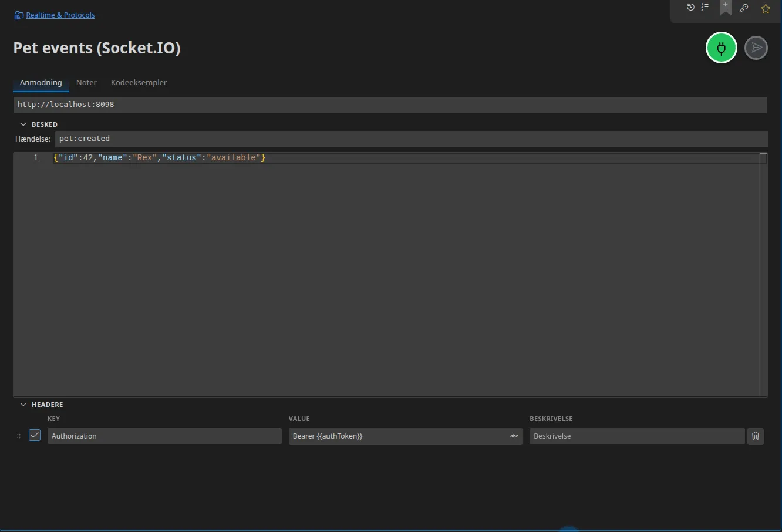Image resolution: width=782 pixels, height=532 pixels.
Task: Click the JSON message line in editor
Action: (x=160, y=157)
